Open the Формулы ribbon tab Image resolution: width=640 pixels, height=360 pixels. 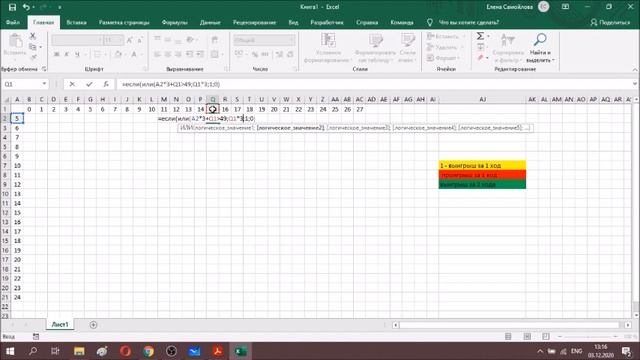click(x=174, y=22)
